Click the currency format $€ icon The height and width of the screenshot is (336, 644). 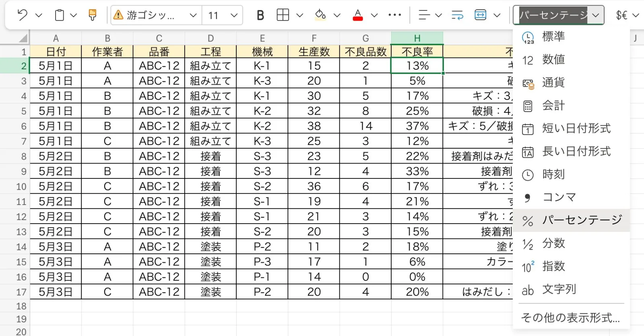point(622,15)
